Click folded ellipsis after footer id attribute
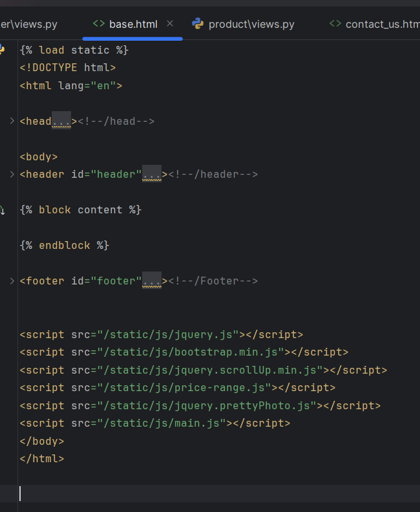420x512 pixels. point(152,281)
